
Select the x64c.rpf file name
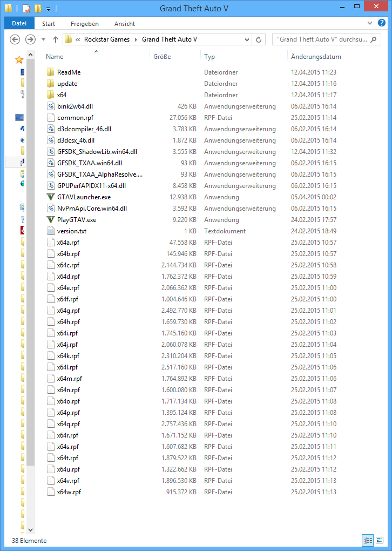coord(69,265)
